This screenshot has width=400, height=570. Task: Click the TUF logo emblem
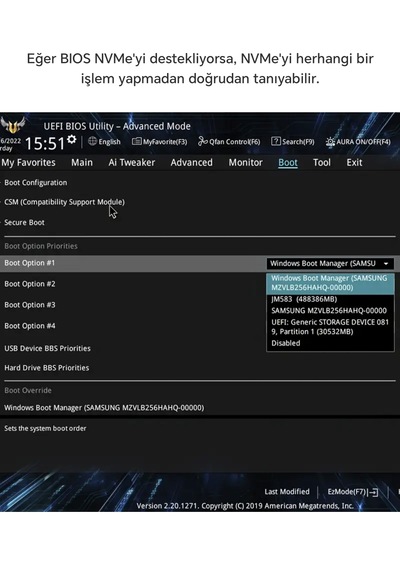13,125
